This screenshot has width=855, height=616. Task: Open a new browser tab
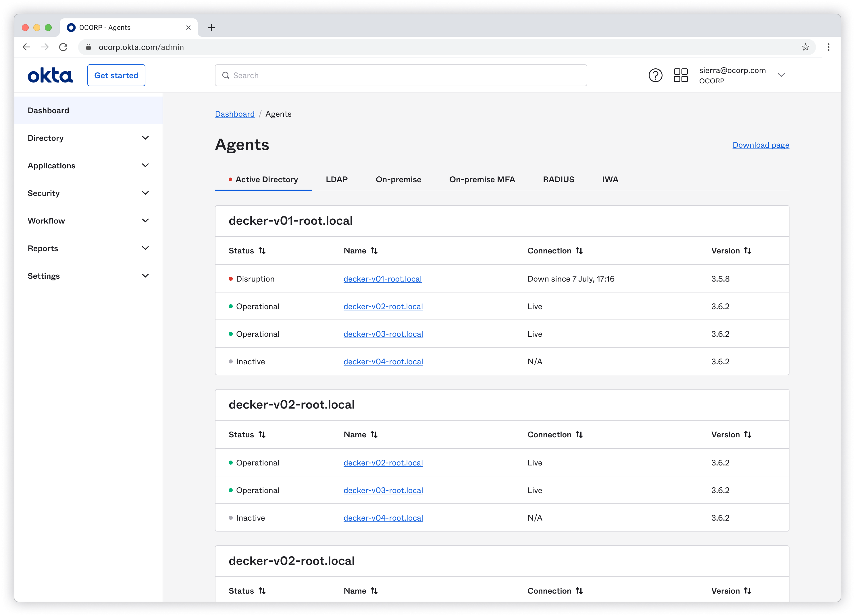211,27
